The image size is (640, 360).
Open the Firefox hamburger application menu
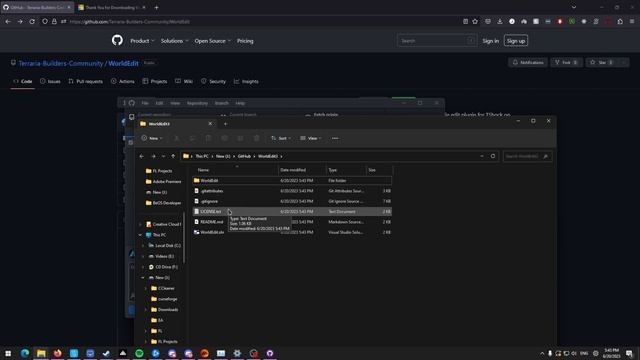tap(632, 22)
